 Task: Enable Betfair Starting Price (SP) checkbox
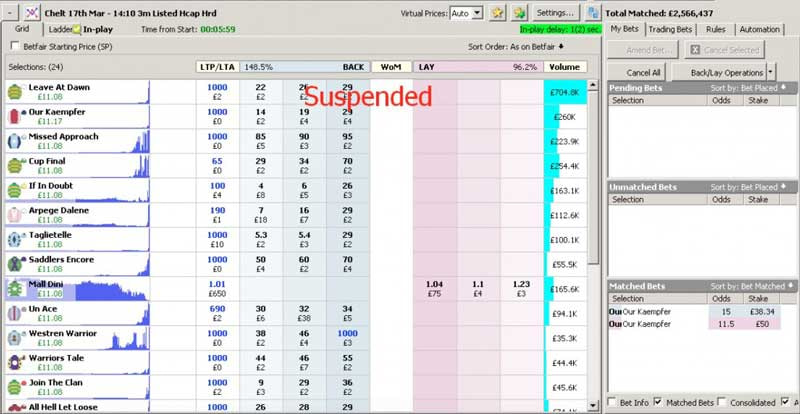tap(13, 46)
